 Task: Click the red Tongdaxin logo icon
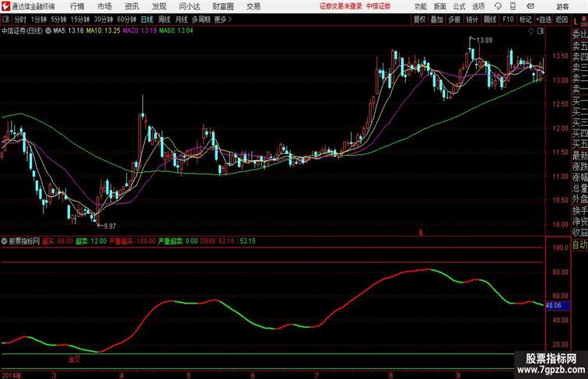5,6
